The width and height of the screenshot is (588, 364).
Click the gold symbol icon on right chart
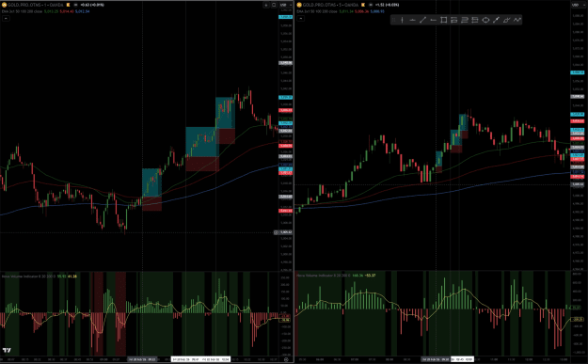[299, 5]
